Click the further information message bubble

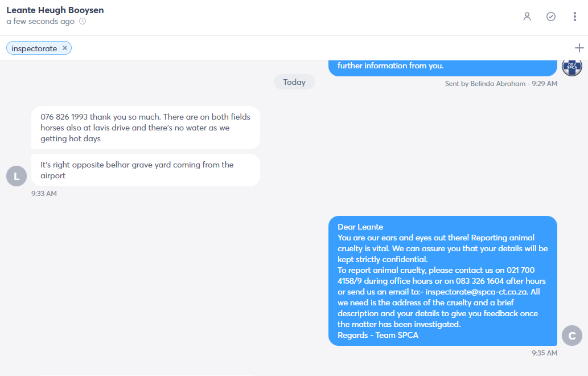pos(442,68)
